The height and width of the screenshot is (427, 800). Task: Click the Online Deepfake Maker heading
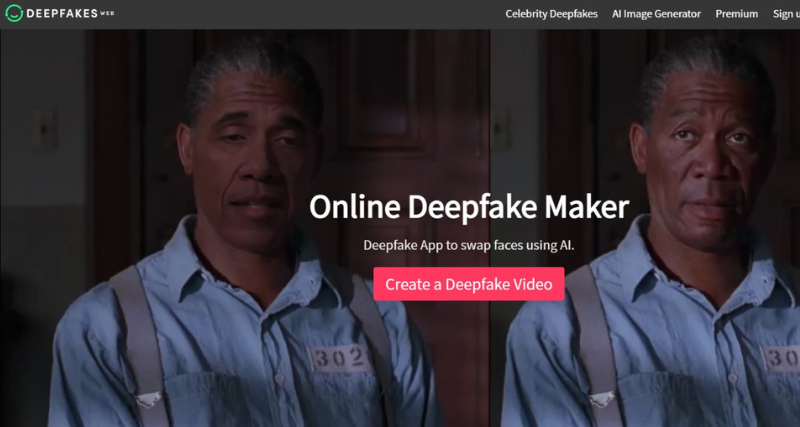pos(469,208)
